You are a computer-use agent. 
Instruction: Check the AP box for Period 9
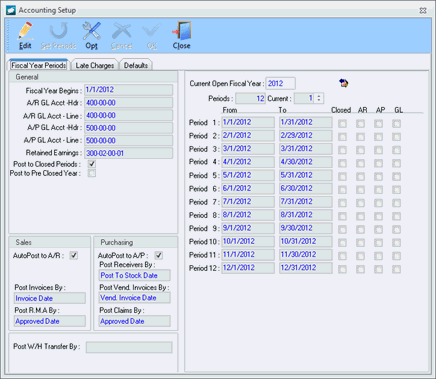click(x=378, y=229)
